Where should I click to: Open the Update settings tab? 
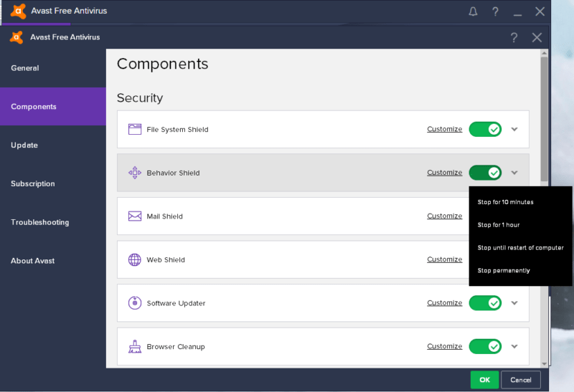click(x=53, y=145)
